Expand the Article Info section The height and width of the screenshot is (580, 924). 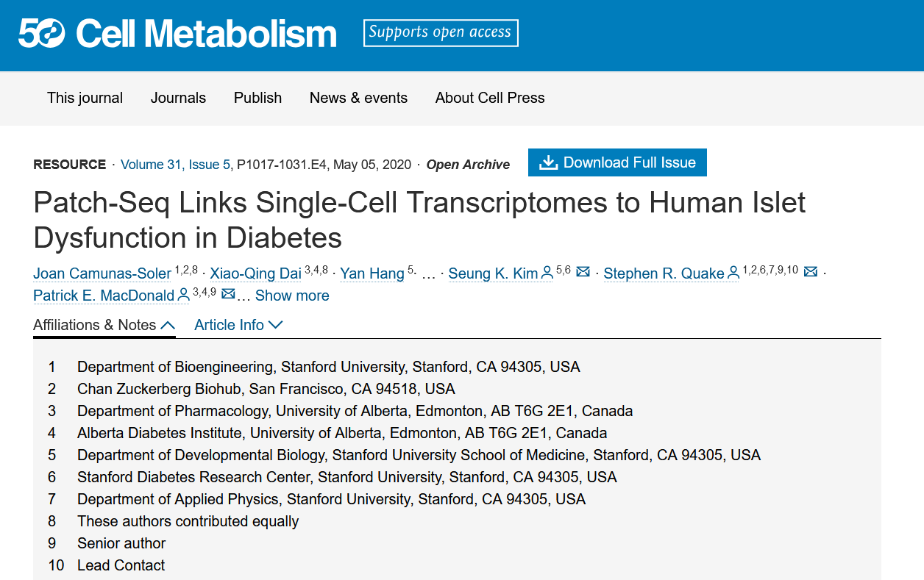(x=238, y=325)
